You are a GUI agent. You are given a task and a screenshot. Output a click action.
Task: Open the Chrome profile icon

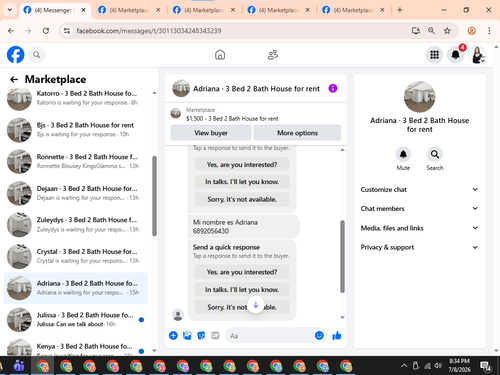click(x=471, y=31)
